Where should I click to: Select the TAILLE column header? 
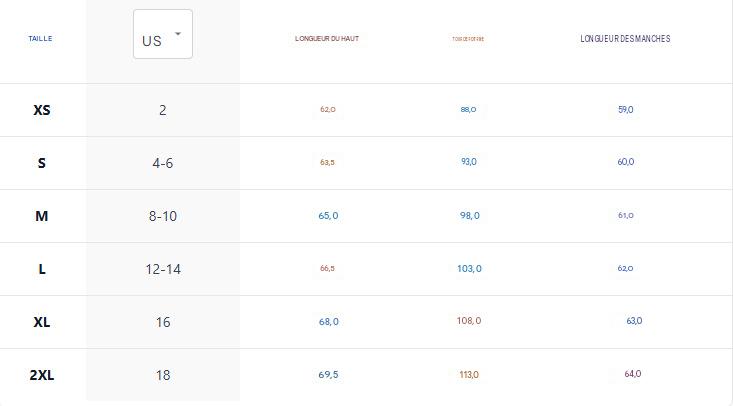[x=40, y=39]
